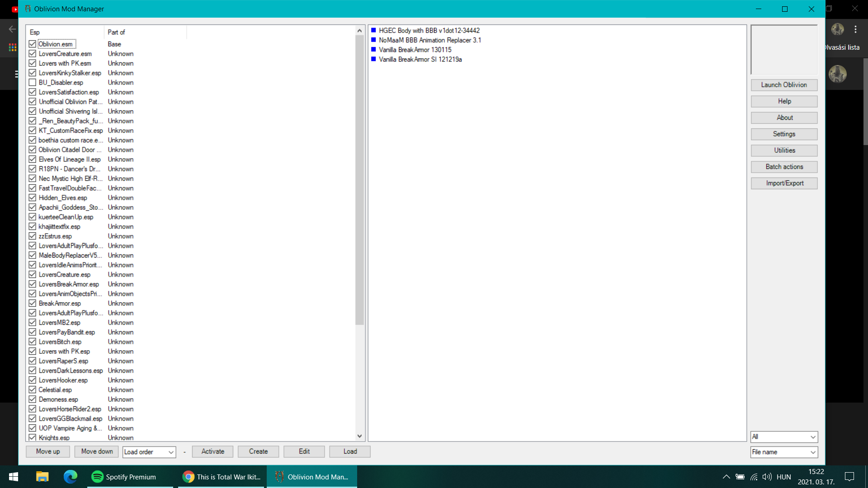This screenshot has width=868, height=488.
Task: Uncheck khajiittextfix.esp checkbox
Action: tap(33, 227)
